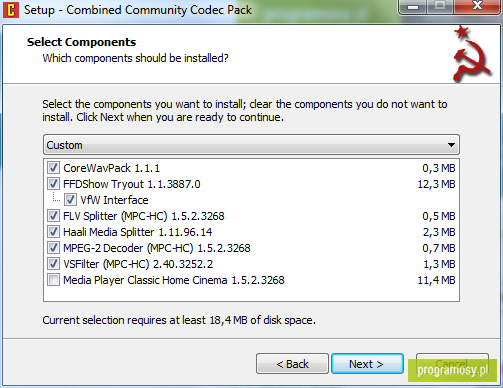Close the setup window

(x=478, y=6)
